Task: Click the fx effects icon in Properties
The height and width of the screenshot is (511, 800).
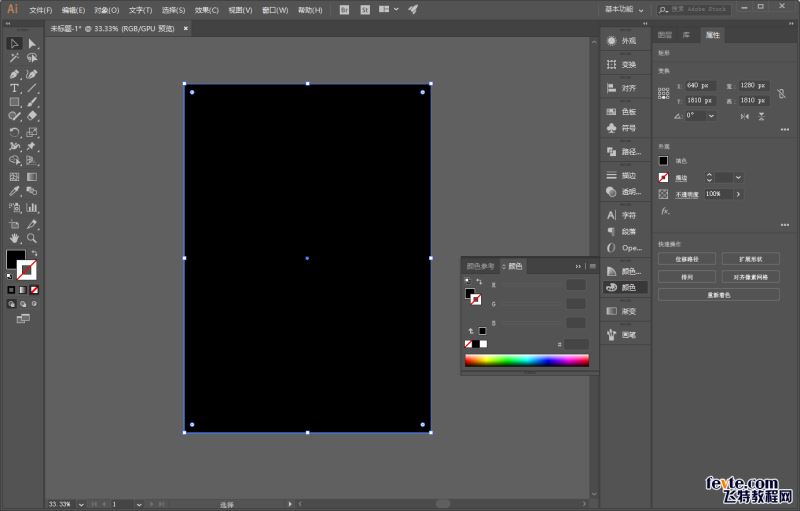Action: click(665, 211)
